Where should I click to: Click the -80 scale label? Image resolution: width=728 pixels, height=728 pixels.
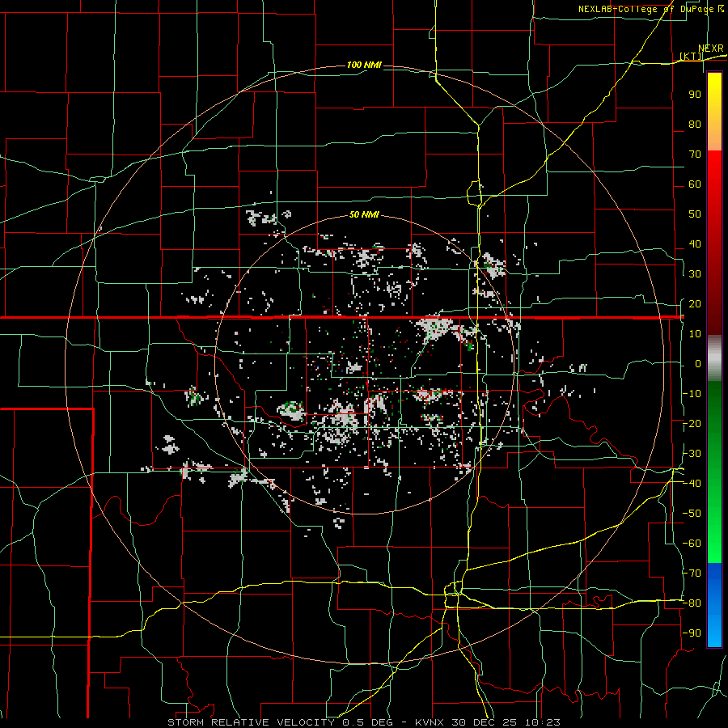[x=692, y=603]
